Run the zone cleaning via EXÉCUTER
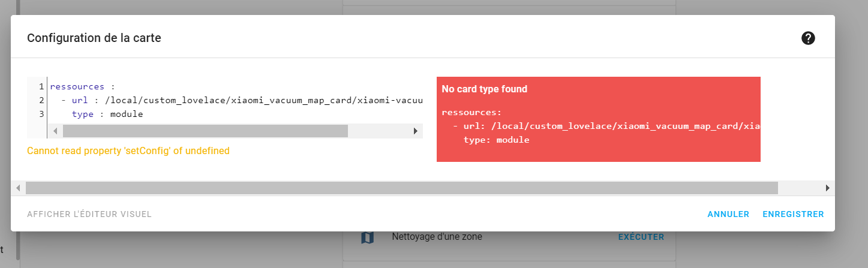Viewport: 868px width, 268px height. (641, 237)
